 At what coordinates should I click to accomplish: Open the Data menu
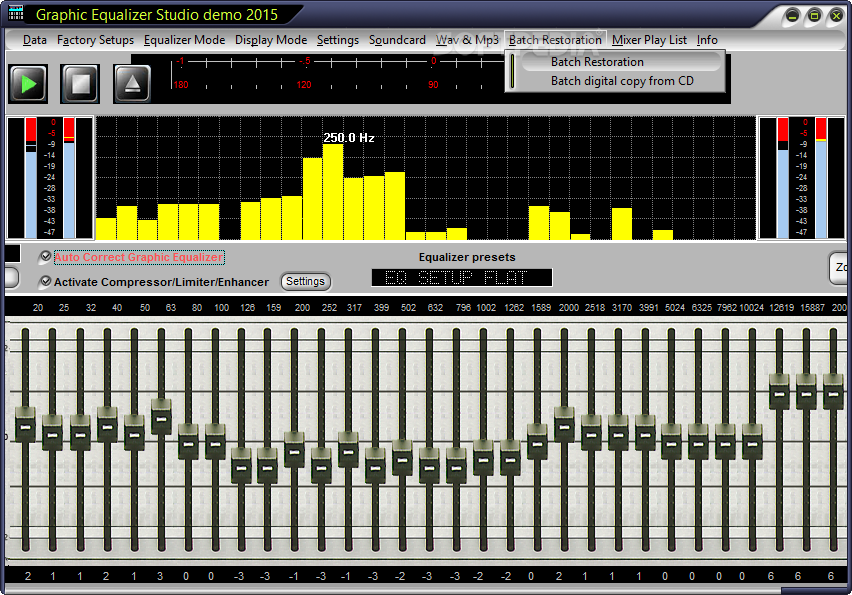(34, 40)
